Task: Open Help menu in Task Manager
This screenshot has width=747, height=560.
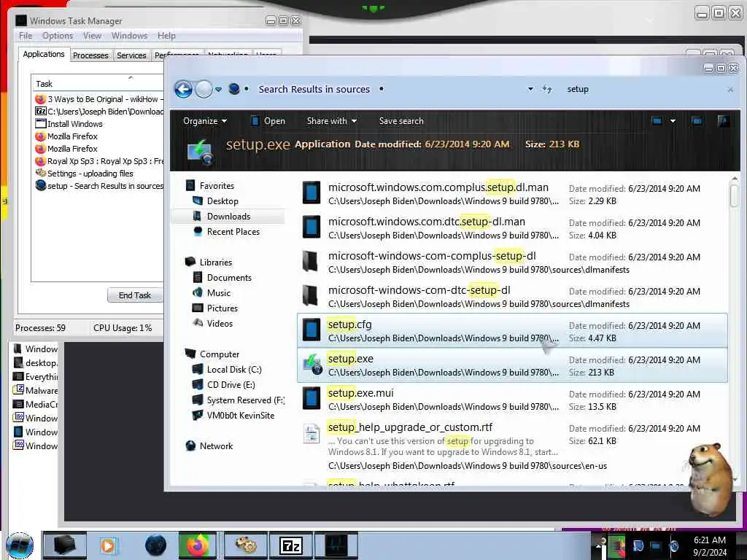Action: click(166, 36)
